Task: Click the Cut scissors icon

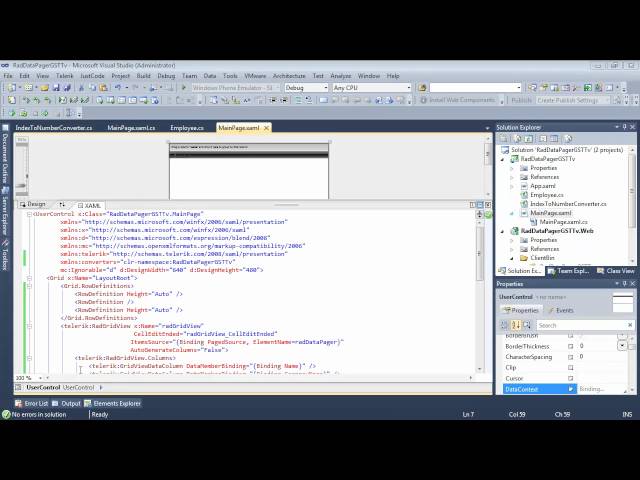Action: (x=81, y=88)
